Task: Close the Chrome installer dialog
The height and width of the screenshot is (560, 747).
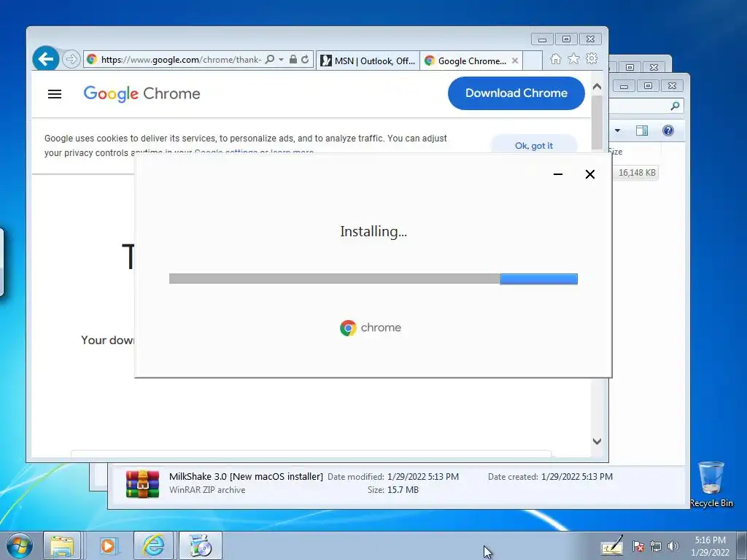Action: click(589, 174)
